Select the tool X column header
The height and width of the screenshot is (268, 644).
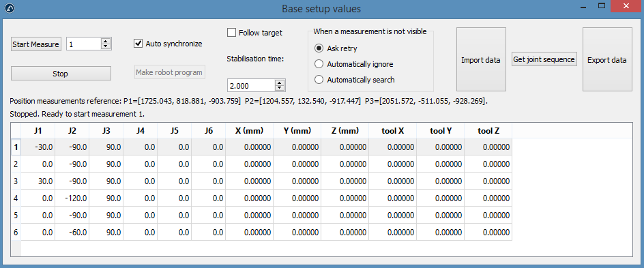click(393, 131)
